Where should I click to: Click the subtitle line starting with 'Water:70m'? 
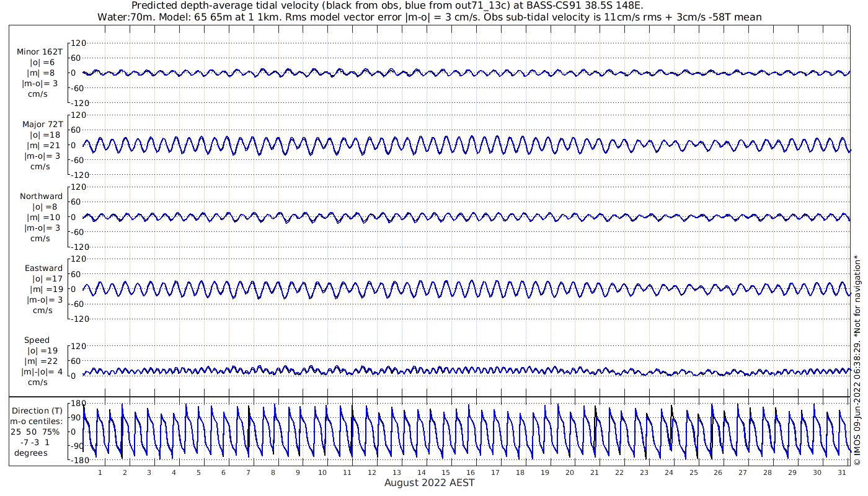pos(430,17)
